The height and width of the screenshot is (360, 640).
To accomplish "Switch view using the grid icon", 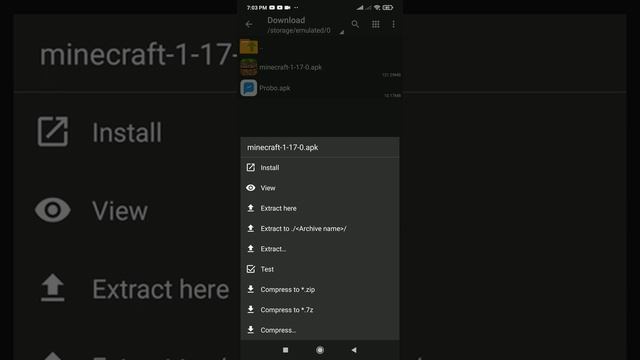I will tap(376, 24).
